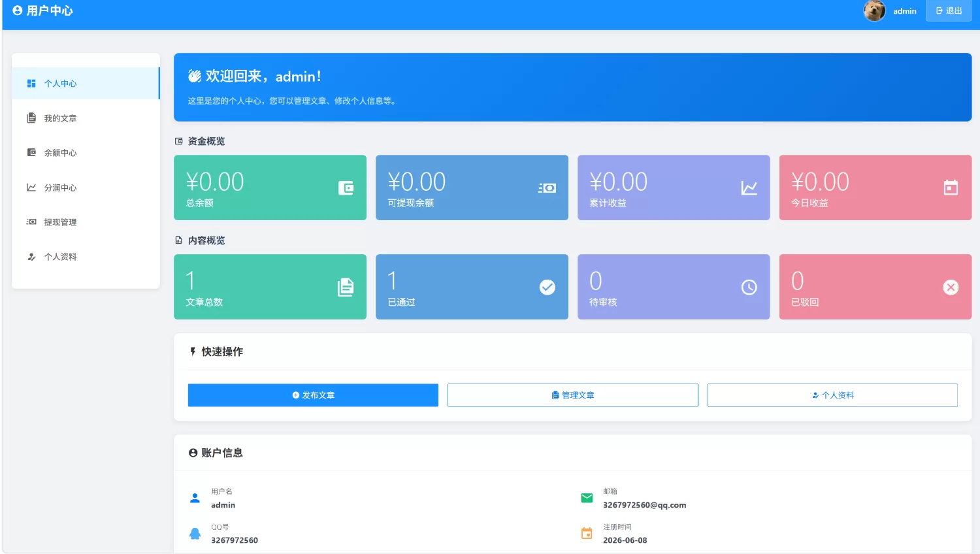
Task: Click the X icon on 已驳回 card
Action: pyautogui.click(x=951, y=287)
